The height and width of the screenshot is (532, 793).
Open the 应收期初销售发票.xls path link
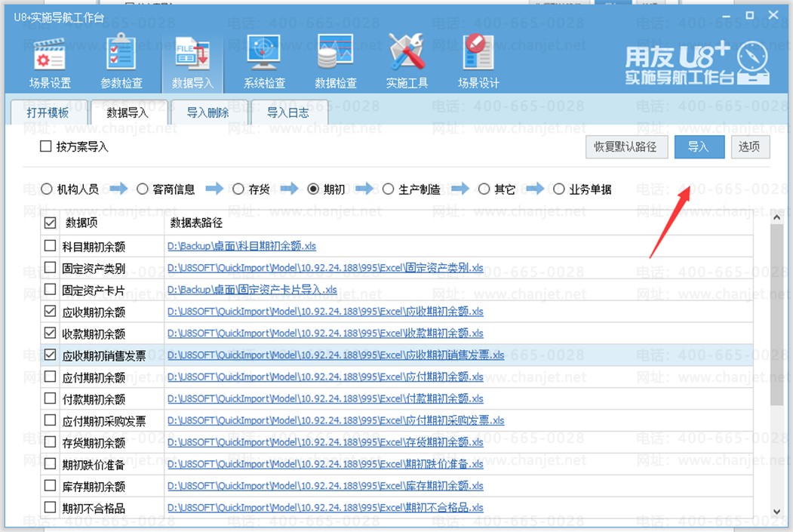click(x=336, y=355)
